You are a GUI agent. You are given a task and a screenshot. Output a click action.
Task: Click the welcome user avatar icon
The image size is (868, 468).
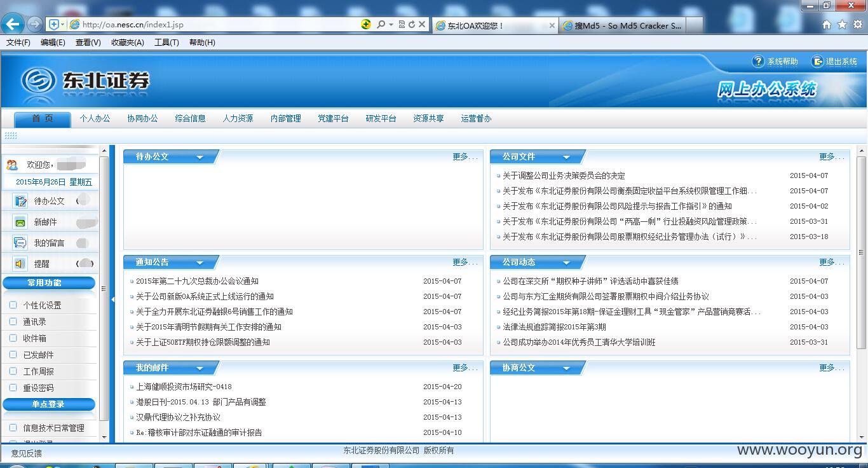[x=12, y=165]
